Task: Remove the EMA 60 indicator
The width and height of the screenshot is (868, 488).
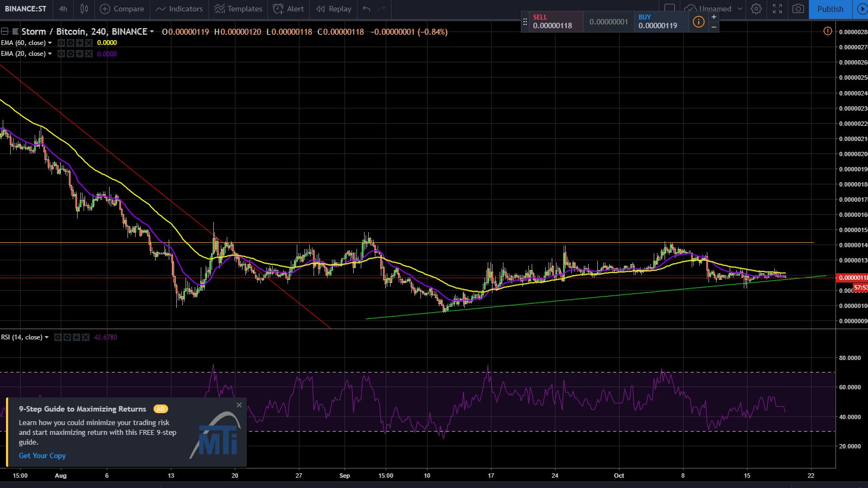Action: pos(89,43)
